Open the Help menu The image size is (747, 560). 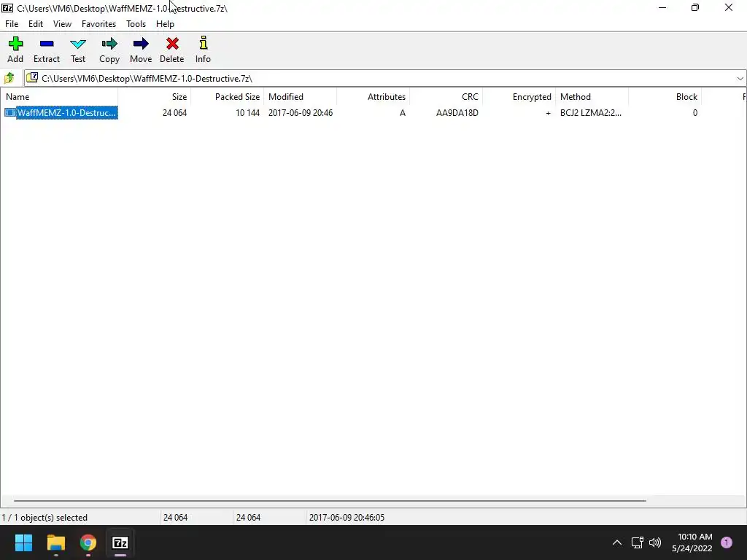point(165,24)
